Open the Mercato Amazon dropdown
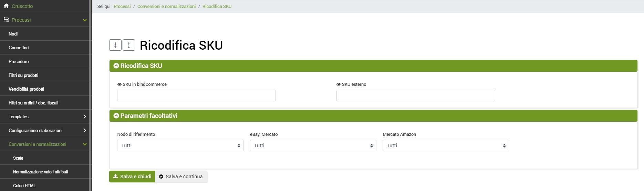 [x=446, y=145]
